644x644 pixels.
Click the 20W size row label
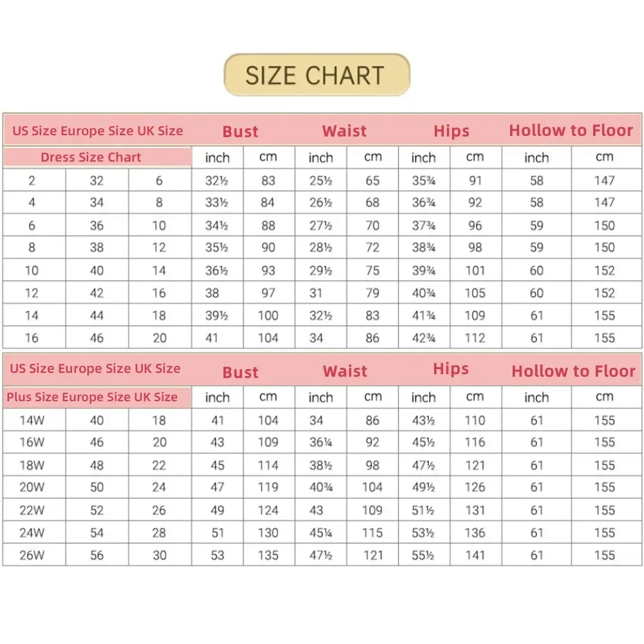click(x=32, y=488)
